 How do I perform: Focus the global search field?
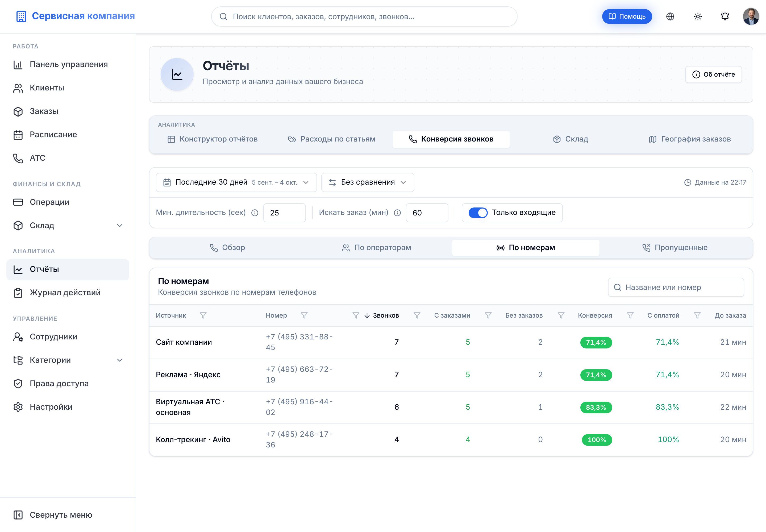click(364, 16)
